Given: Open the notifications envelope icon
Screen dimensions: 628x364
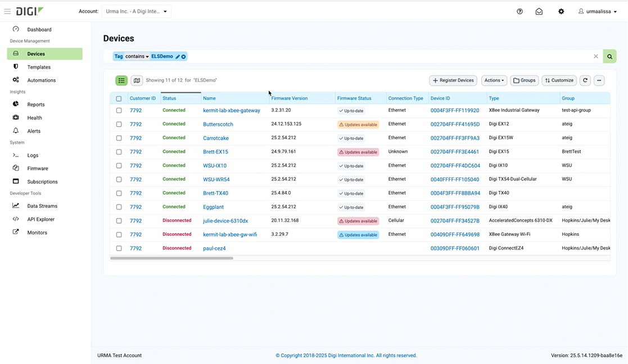Looking at the screenshot, I should pyautogui.click(x=539, y=11).
